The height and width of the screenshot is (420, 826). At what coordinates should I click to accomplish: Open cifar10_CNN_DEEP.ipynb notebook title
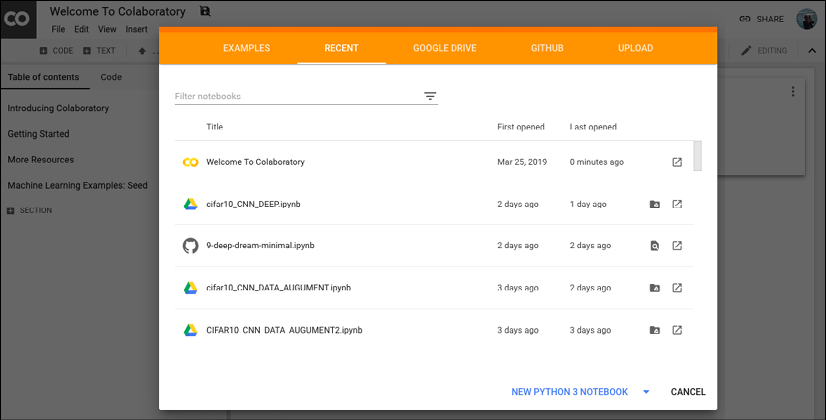pos(253,204)
